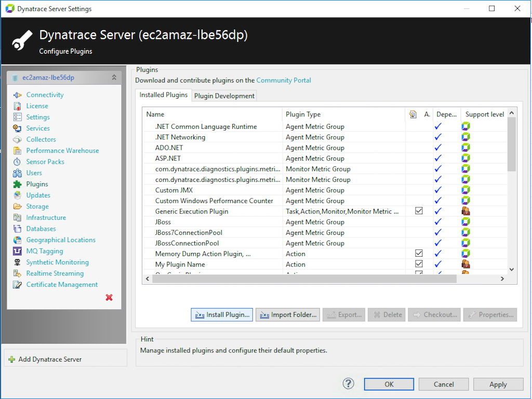Viewport: 532px width, 399px height.
Task: Toggle checkbox for Memory Dump Action Plugin
Action: tap(419, 253)
